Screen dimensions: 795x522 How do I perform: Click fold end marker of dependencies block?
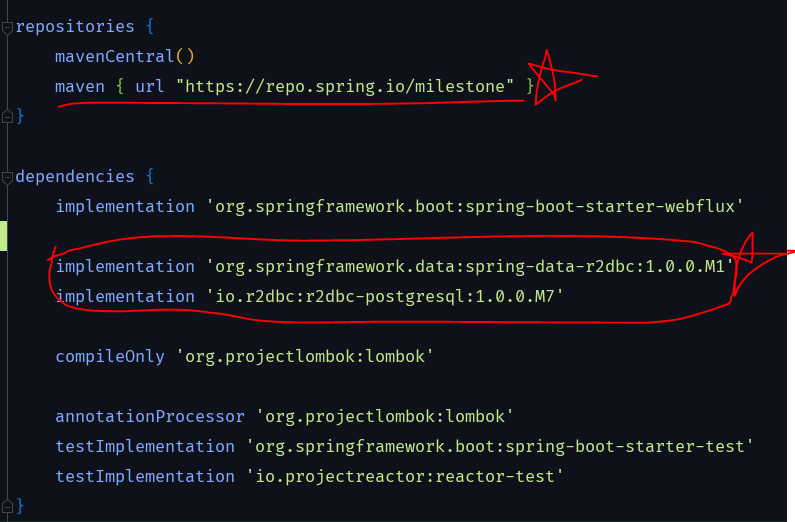pos(7,506)
